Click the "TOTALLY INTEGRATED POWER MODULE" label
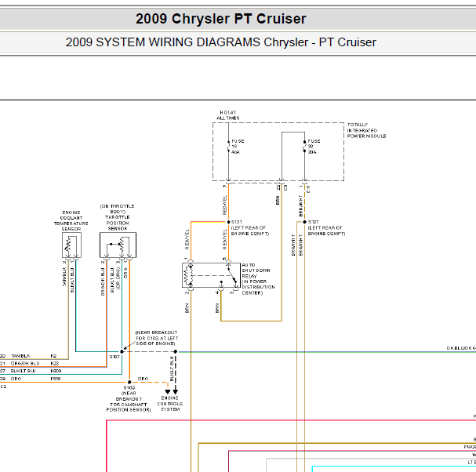The image size is (476, 472). click(366, 130)
